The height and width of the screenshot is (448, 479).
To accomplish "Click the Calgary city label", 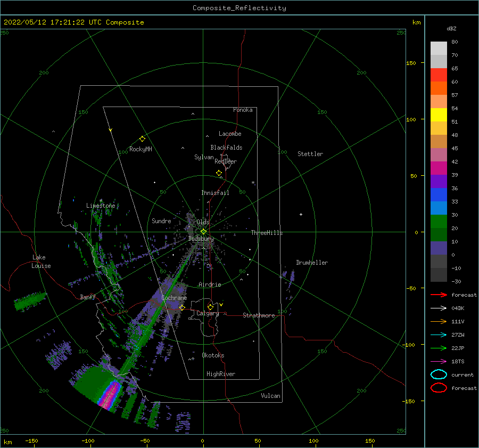I will [208, 313].
